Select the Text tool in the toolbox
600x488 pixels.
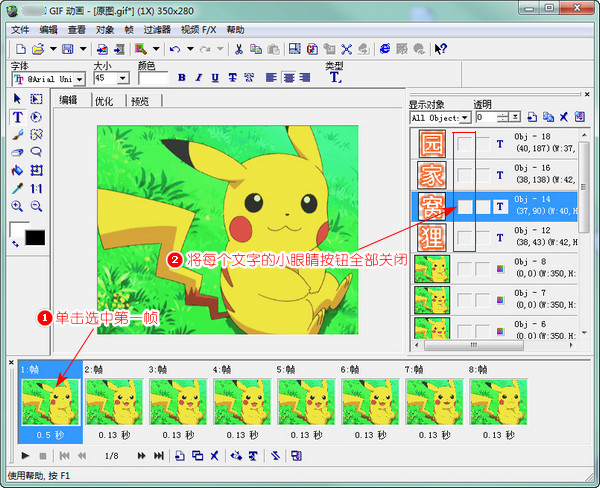(18, 117)
